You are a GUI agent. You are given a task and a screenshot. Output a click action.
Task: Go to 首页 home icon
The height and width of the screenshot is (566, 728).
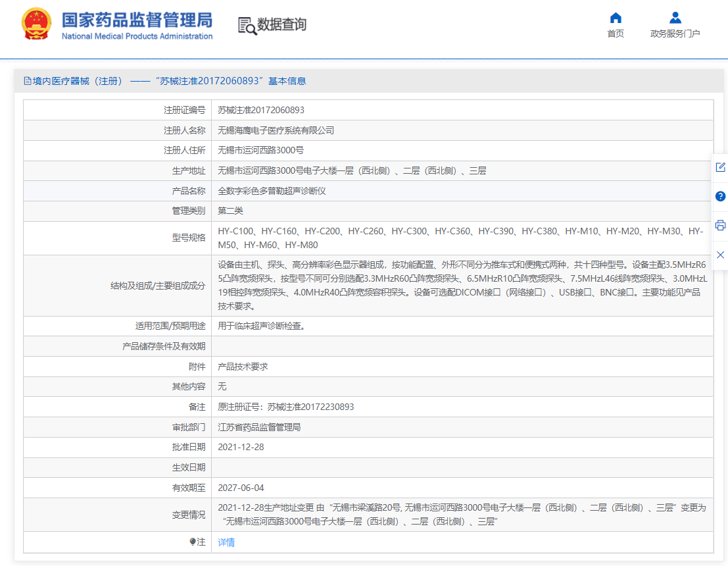coord(616,18)
